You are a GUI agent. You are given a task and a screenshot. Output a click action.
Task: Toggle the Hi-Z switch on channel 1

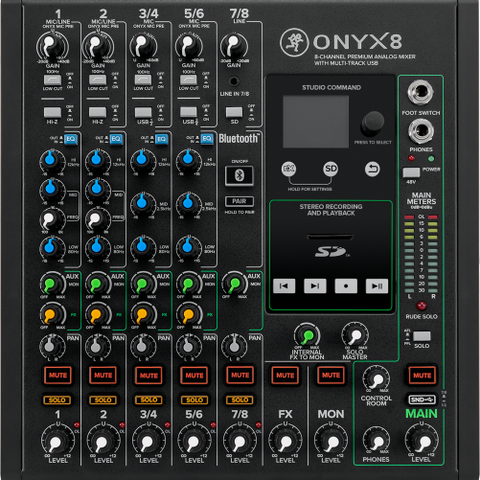click(x=52, y=112)
